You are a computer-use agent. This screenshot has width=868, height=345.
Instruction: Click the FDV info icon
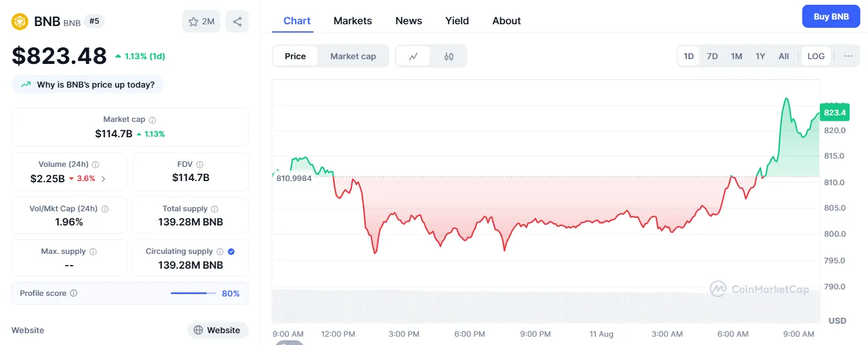200,165
